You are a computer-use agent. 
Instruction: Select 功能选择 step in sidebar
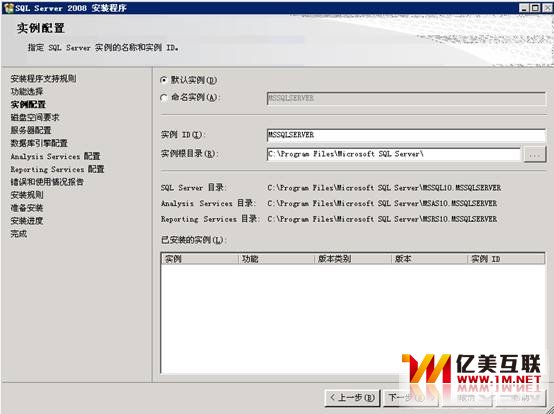click(27, 91)
